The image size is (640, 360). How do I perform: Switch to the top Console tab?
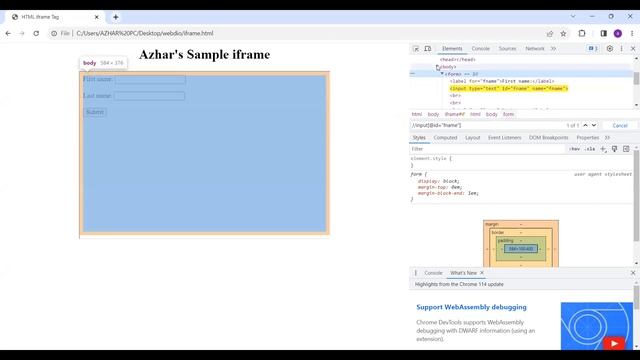[x=480, y=49]
